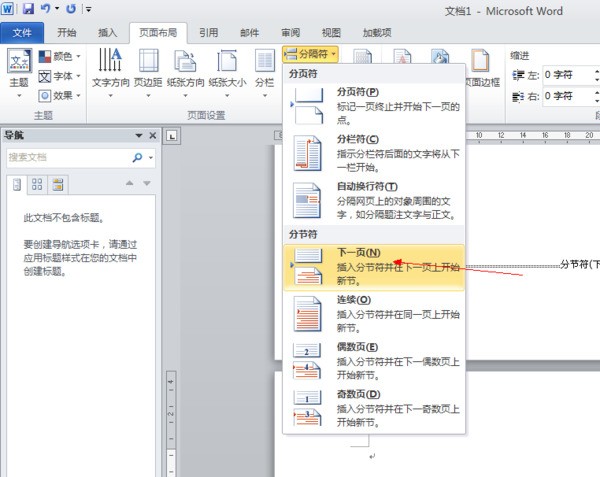Open the undo history dropdown arrow
The width and height of the screenshot is (600, 477).
click(x=57, y=8)
